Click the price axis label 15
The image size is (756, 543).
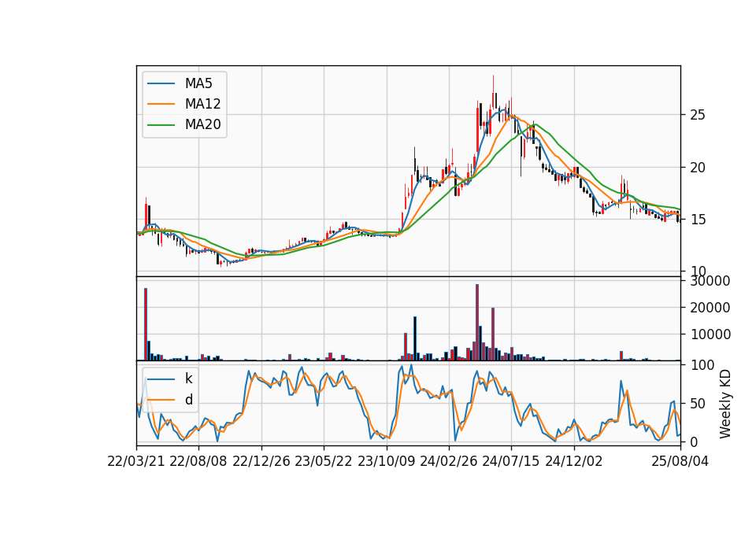[x=697, y=220]
